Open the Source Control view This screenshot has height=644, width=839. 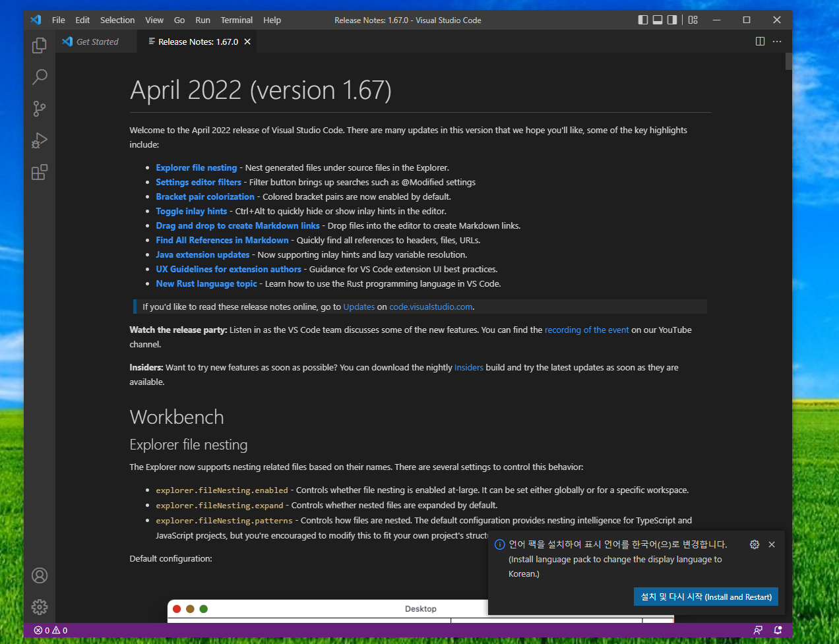click(x=40, y=109)
